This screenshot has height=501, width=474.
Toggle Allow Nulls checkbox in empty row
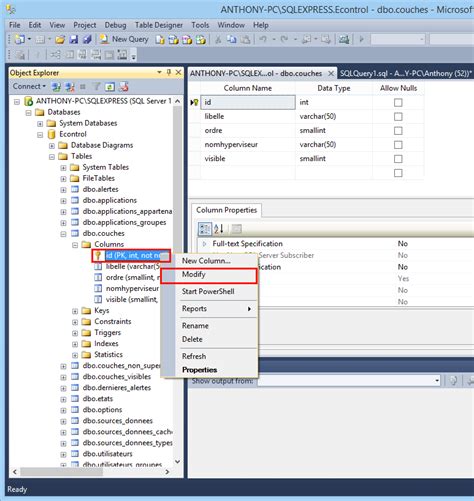click(x=398, y=173)
